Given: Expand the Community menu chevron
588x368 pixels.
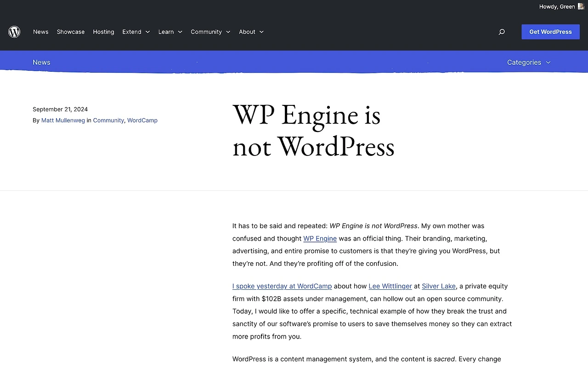Looking at the screenshot, I should [x=228, y=32].
